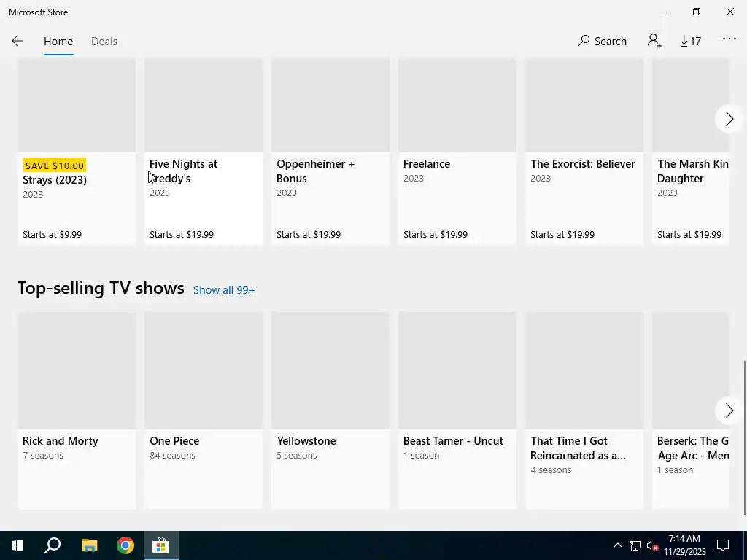
Task: Open Show all 99+ TV shows link
Action: (224, 290)
